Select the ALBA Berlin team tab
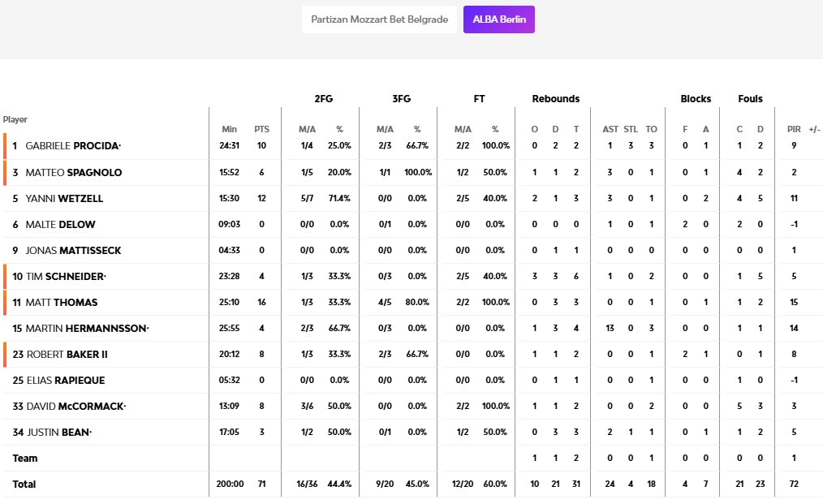823x504 pixels. [498, 19]
